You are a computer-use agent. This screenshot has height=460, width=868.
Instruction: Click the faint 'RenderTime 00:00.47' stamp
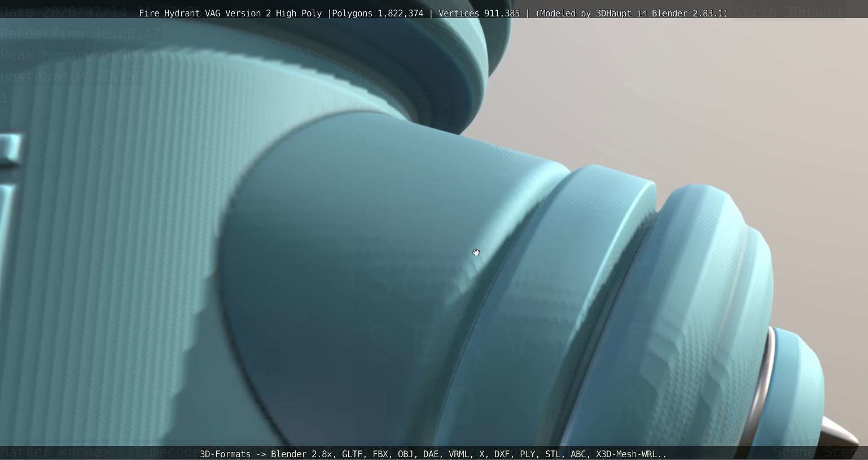pos(81,34)
